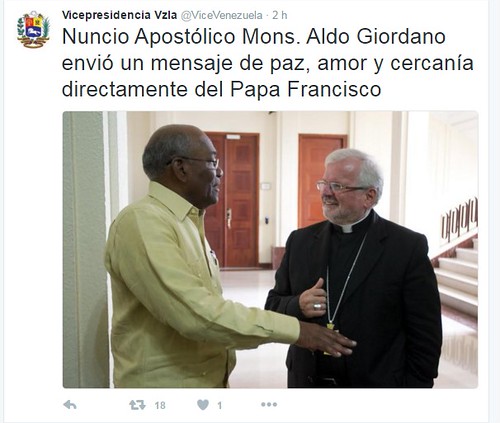The image size is (500, 423).
Task: Open the tweet permalink via the 2 h timestamp
Action: coord(279,15)
